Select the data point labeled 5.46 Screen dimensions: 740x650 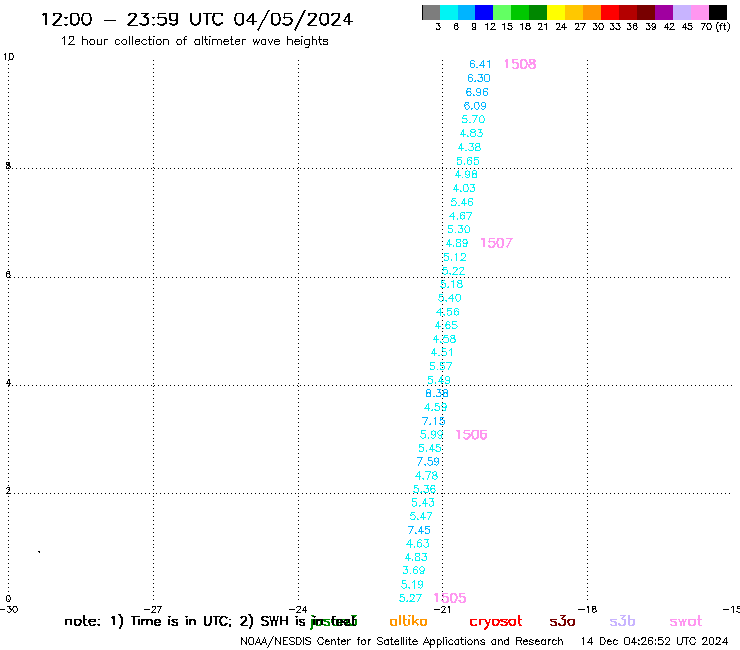tap(462, 203)
